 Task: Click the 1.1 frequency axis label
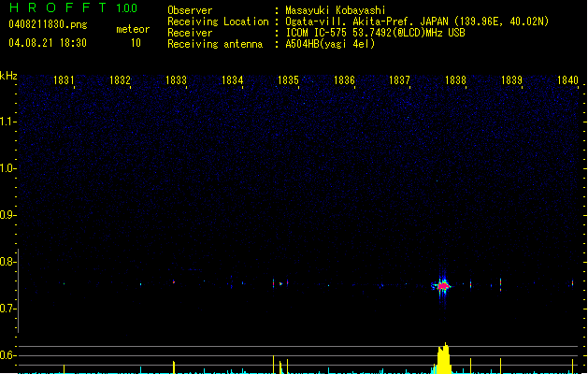point(8,122)
